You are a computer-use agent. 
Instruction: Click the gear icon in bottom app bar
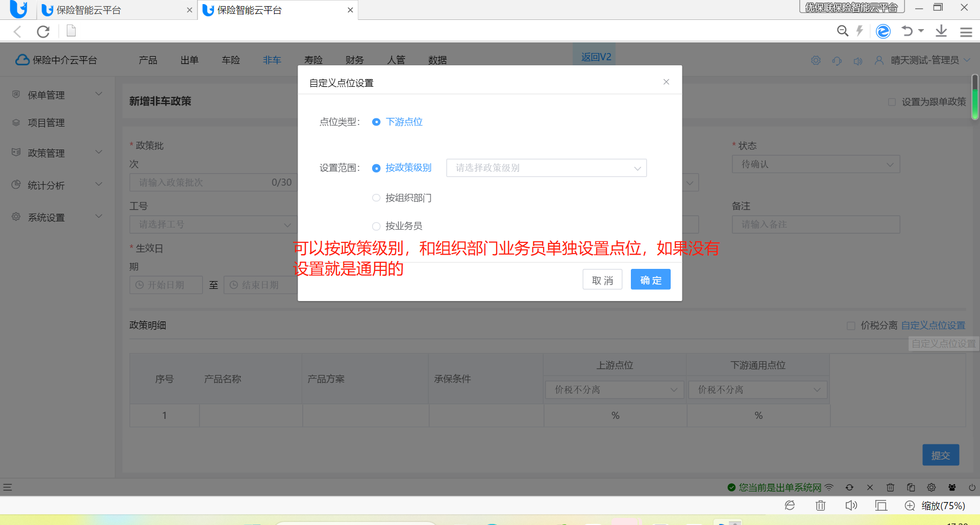coord(931,487)
